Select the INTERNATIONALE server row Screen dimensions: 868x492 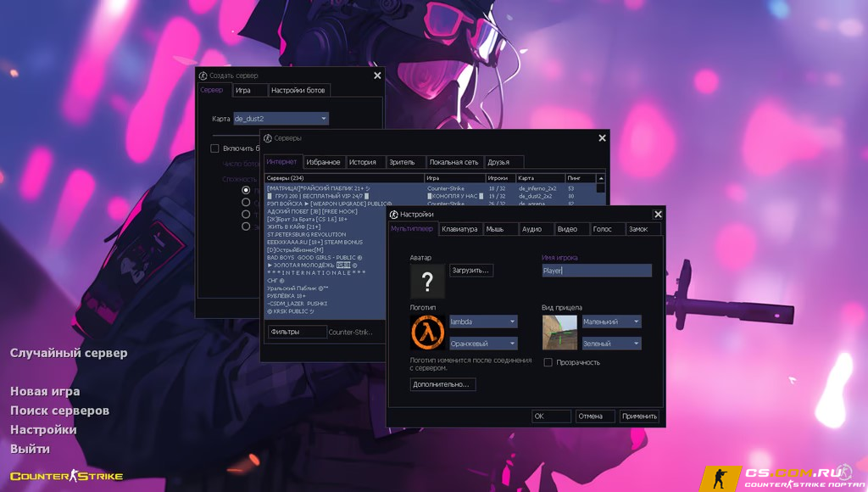point(325,272)
